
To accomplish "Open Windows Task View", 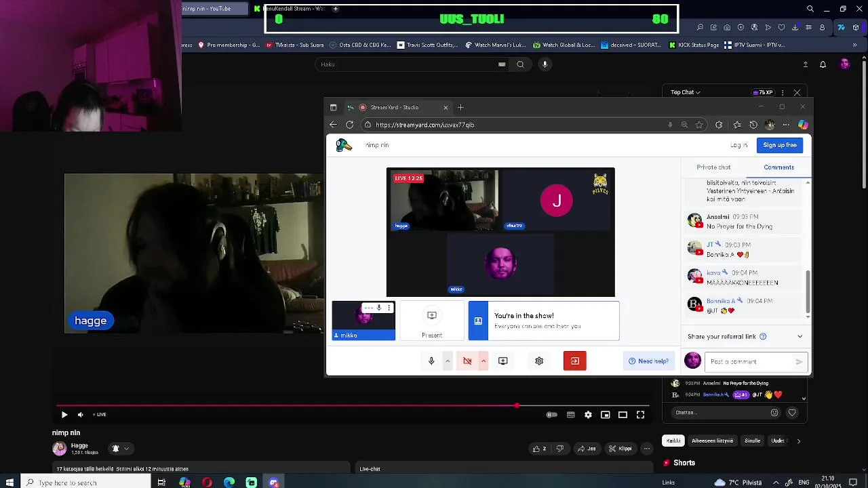I will [161, 483].
